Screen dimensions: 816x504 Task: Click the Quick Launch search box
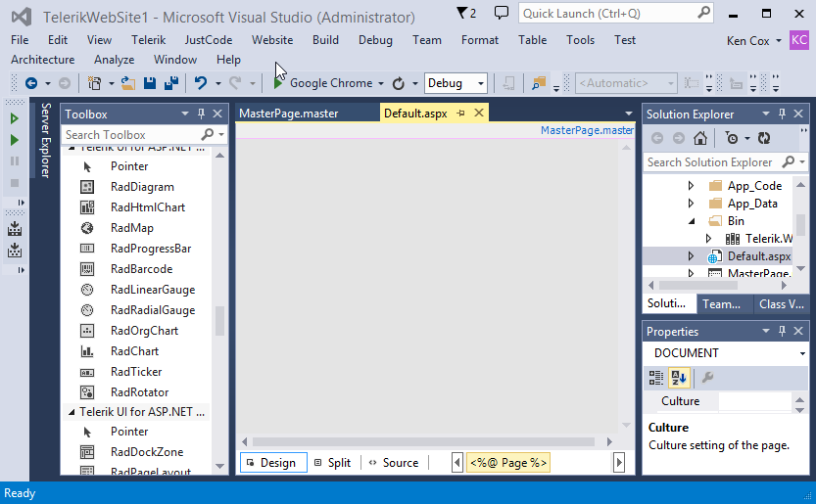(x=615, y=14)
